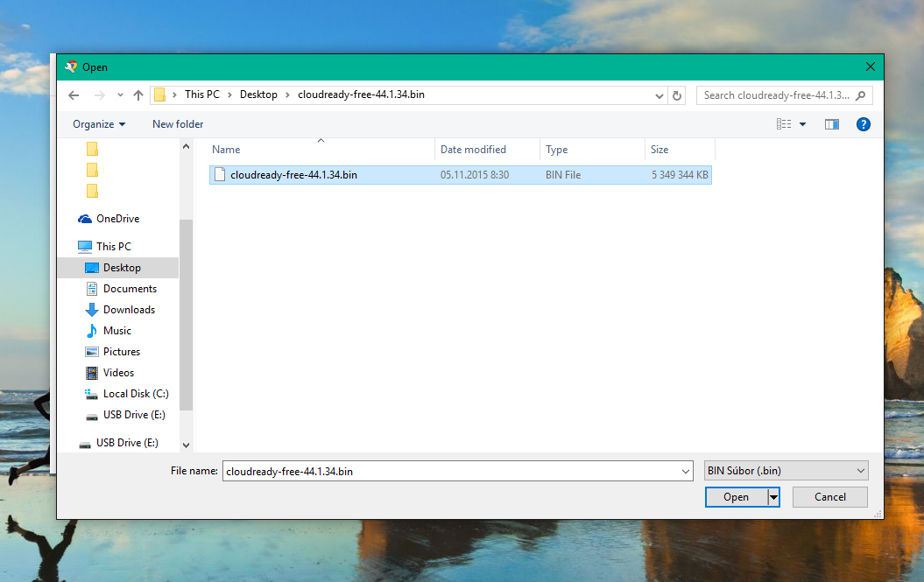This screenshot has width=924, height=582.
Task: Cancel the Open dialog
Action: [x=829, y=497]
